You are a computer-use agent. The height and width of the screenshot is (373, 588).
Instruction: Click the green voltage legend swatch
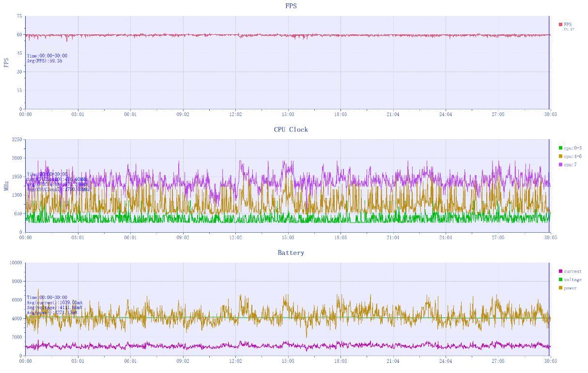point(560,280)
